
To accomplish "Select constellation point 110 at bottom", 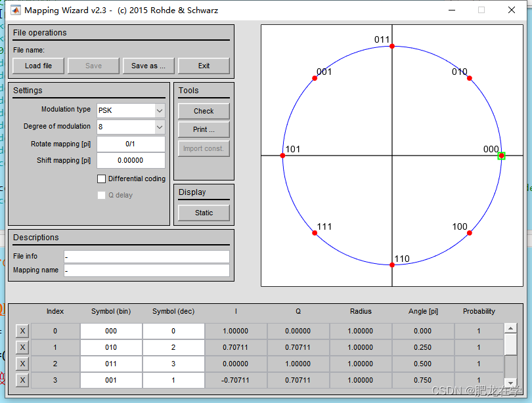I will (392, 265).
